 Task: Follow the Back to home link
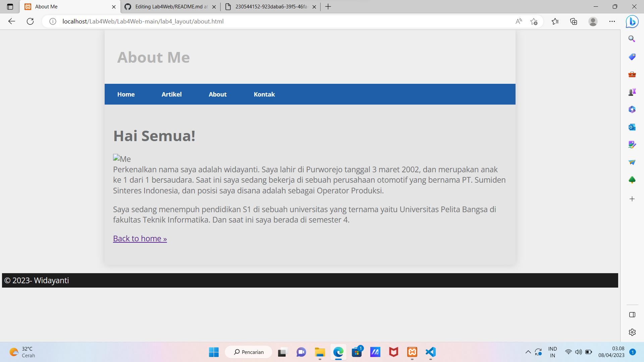(140, 239)
